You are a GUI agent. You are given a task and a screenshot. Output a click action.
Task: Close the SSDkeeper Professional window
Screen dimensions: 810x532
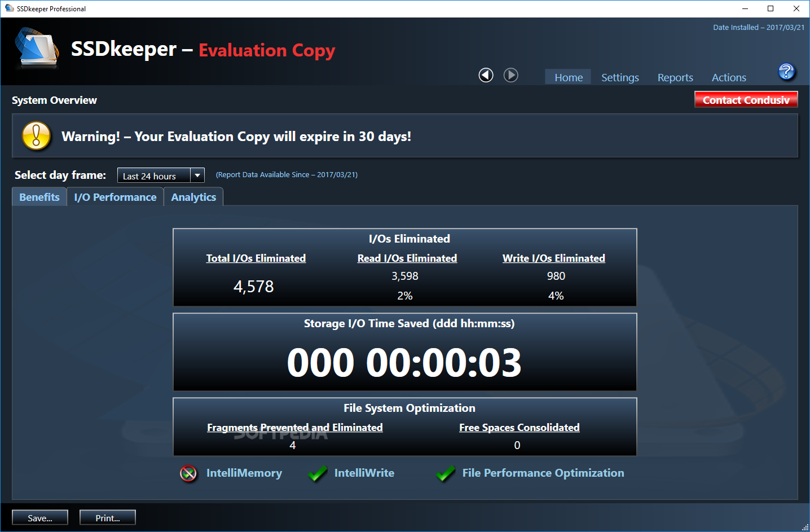point(796,8)
